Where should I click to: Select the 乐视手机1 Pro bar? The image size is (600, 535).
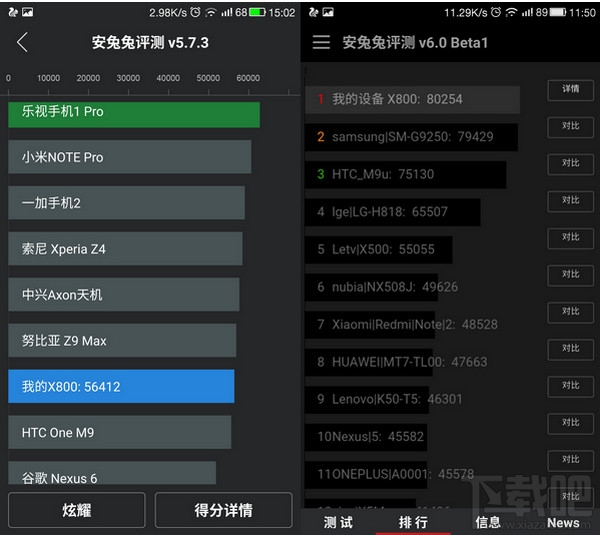click(x=134, y=114)
